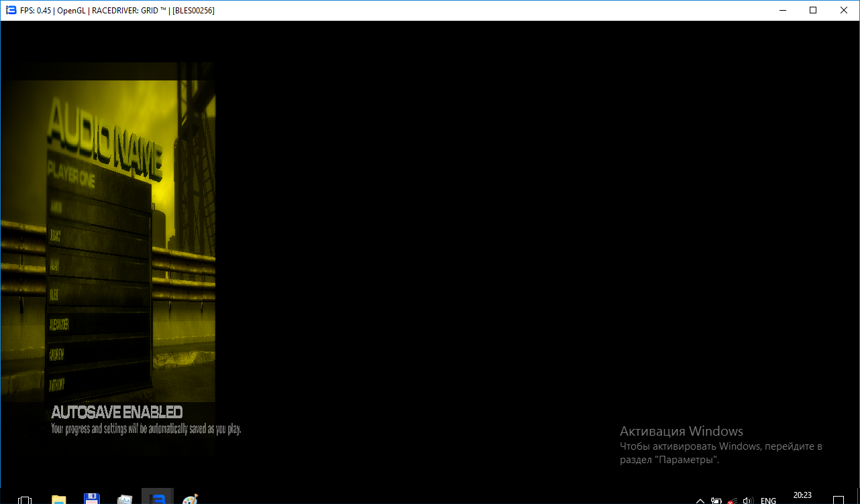Viewport: 860px width, 504px height.
Task: Close the RACEDRIVER: GRID emulator window
Action: click(844, 10)
